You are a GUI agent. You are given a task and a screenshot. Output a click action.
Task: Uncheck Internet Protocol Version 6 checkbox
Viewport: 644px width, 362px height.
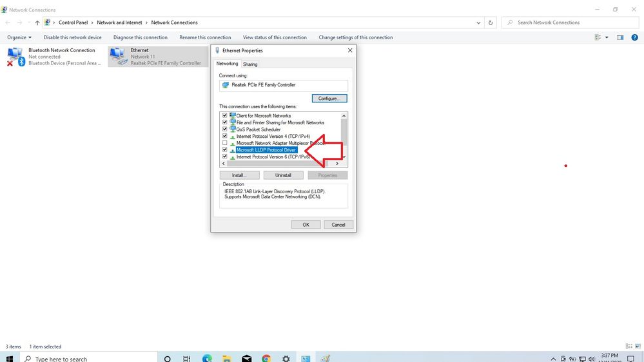[225, 157]
